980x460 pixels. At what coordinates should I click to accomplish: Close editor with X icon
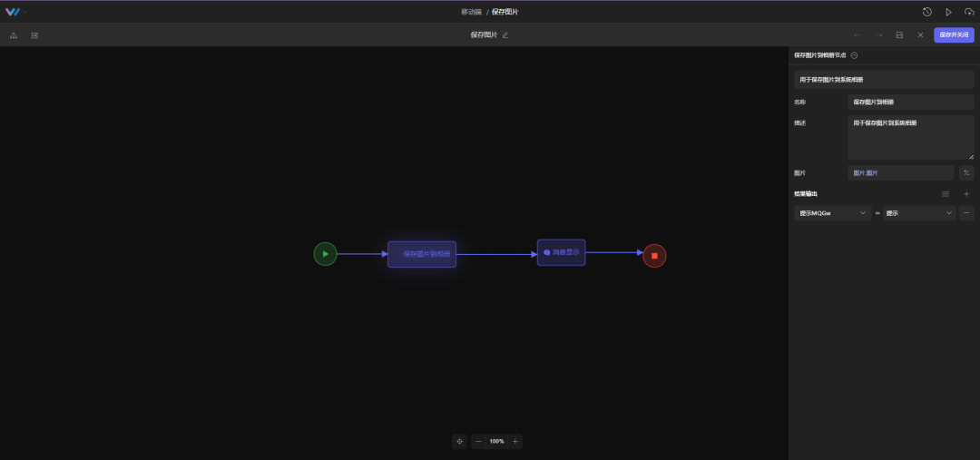click(920, 35)
